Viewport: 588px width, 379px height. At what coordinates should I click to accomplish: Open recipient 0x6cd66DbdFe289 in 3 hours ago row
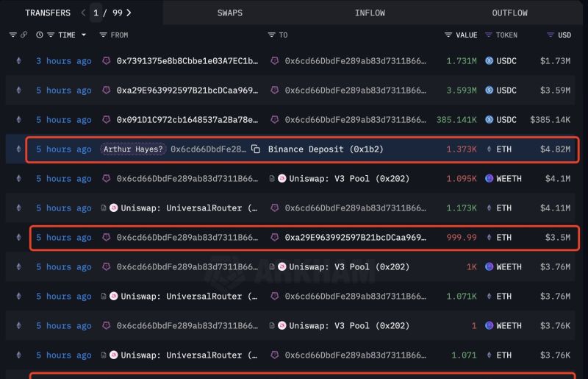coord(355,61)
